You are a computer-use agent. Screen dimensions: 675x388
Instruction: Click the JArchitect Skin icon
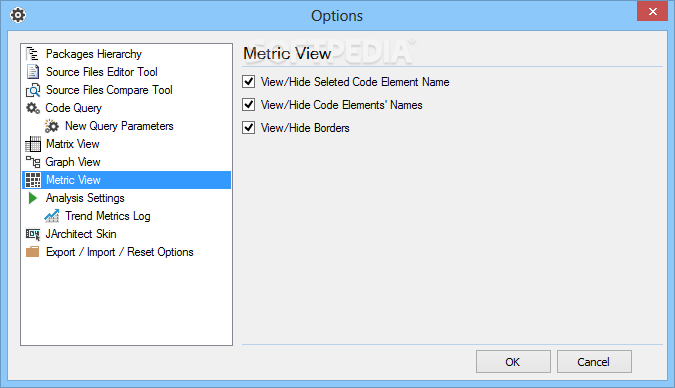(33, 234)
